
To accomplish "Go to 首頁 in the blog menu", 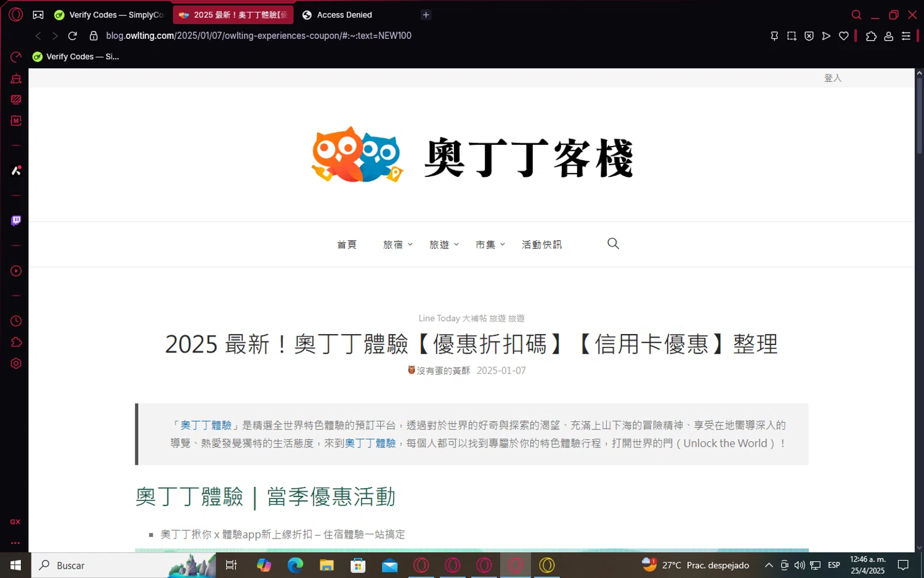I will (347, 245).
